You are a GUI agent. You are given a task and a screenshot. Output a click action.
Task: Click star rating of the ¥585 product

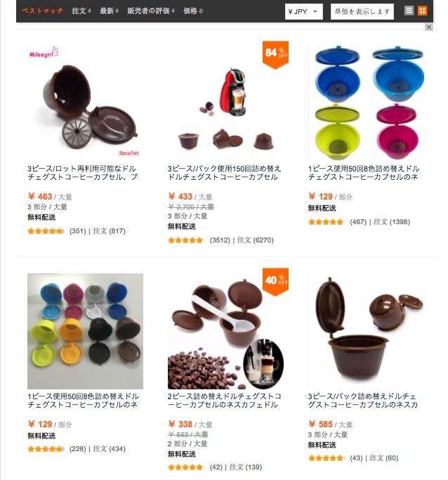tap(327, 458)
